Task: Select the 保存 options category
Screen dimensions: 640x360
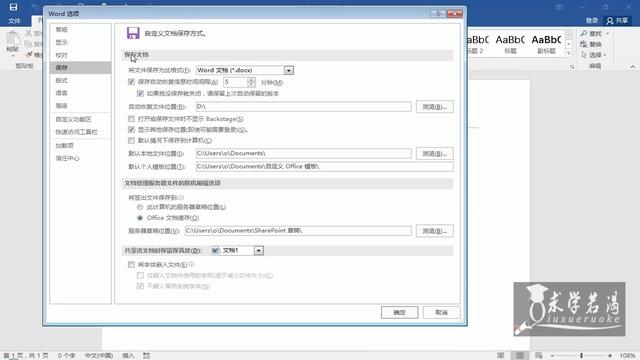Action: [x=80, y=67]
